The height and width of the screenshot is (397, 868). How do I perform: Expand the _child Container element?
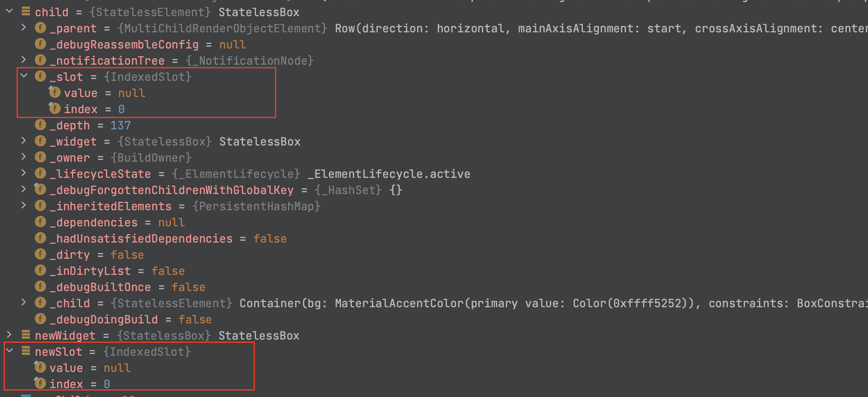[x=24, y=302]
